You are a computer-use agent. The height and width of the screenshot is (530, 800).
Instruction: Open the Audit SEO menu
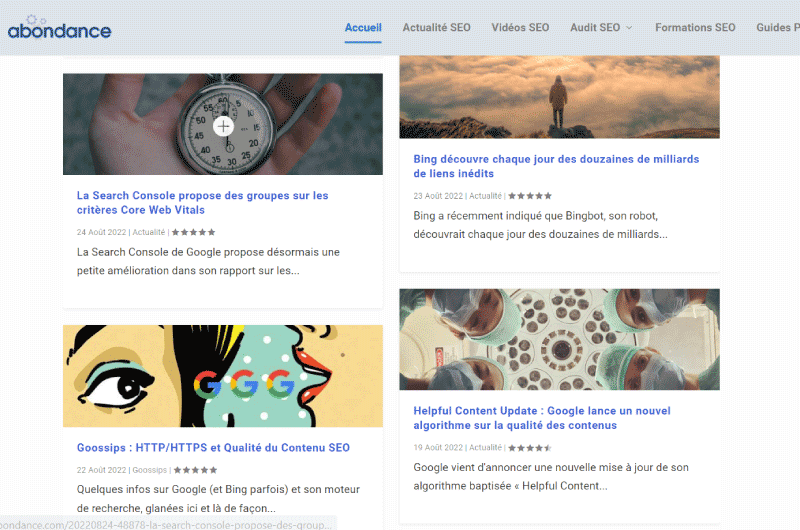click(x=595, y=28)
